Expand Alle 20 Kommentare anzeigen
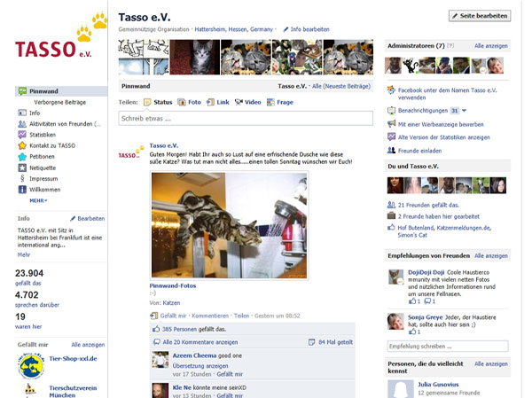The height and width of the screenshot is (398, 532). pos(200,342)
